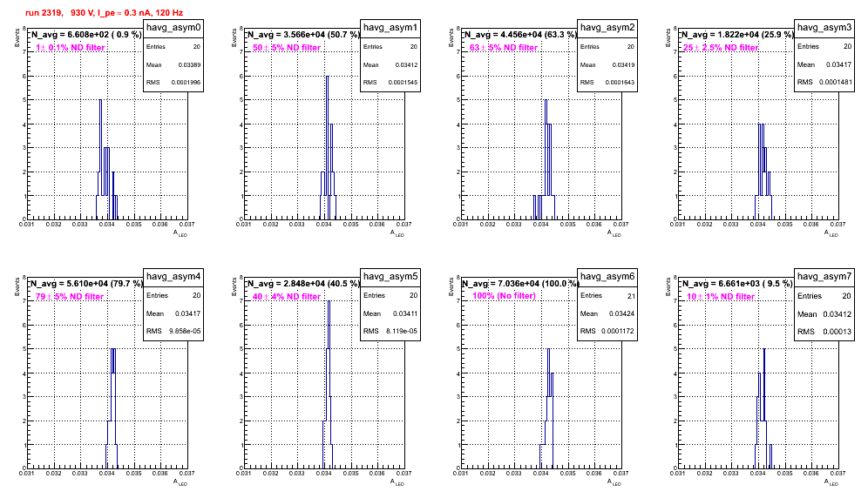Click the N_avg = 6.608e+02 (0.9 %) label
868x498 pixels.
[85, 34]
